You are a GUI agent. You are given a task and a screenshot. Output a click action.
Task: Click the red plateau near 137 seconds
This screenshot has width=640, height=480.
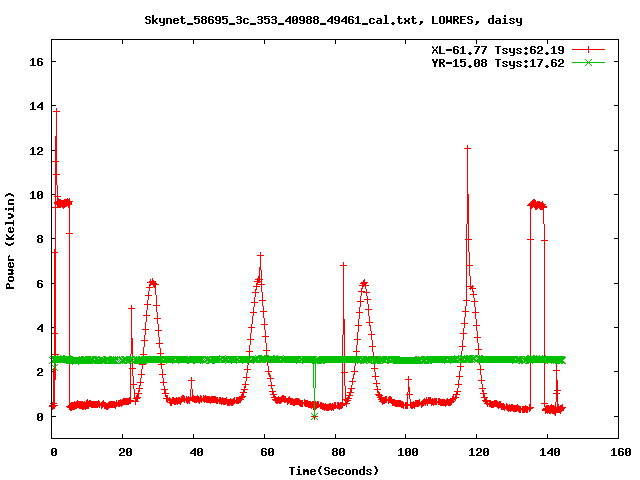[537, 205]
